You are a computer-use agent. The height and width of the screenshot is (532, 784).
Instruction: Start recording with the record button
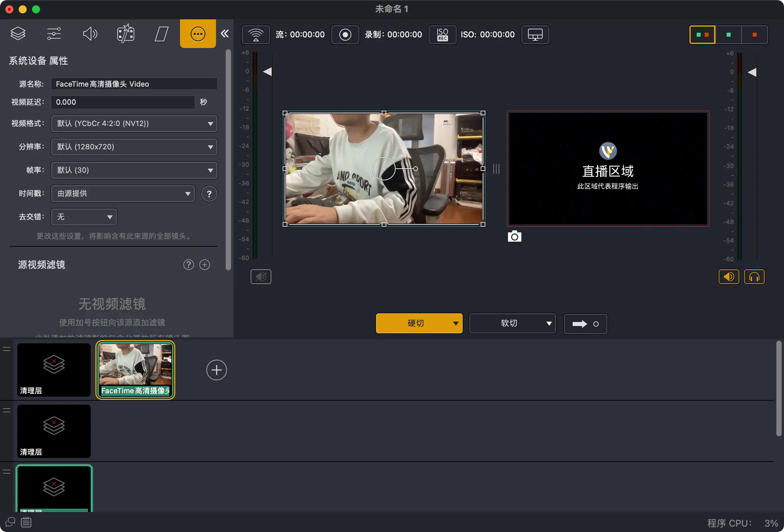[345, 34]
